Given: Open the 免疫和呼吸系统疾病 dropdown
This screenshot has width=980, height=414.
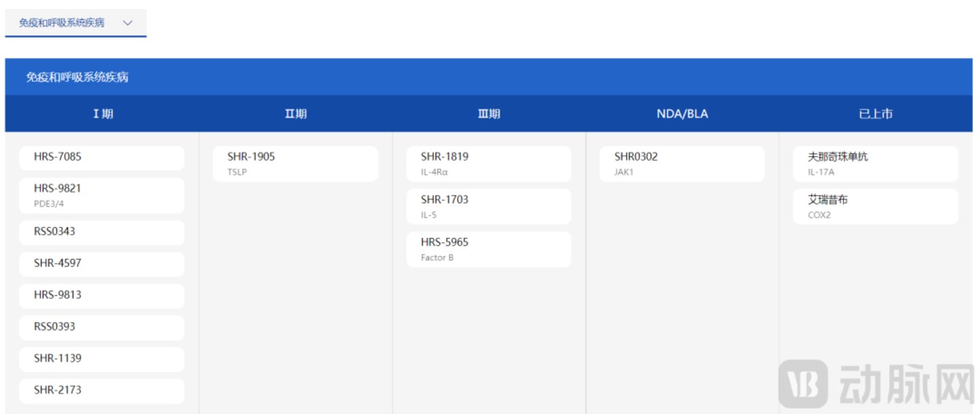Looking at the screenshot, I should point(75,22).
